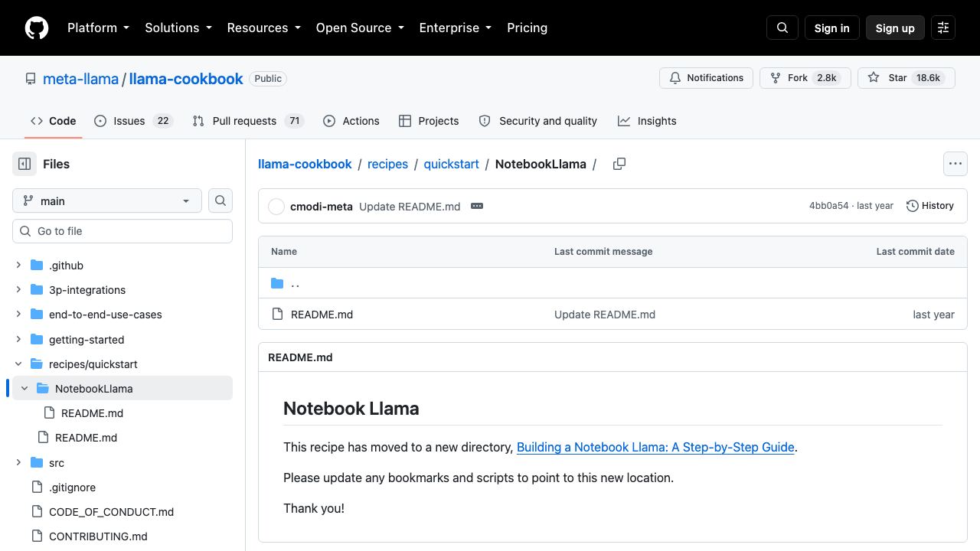Expand the end-to-end-use-cases folder chevron
The width and height of the screenshot is (980, 551).
click(x=18, y=315)
